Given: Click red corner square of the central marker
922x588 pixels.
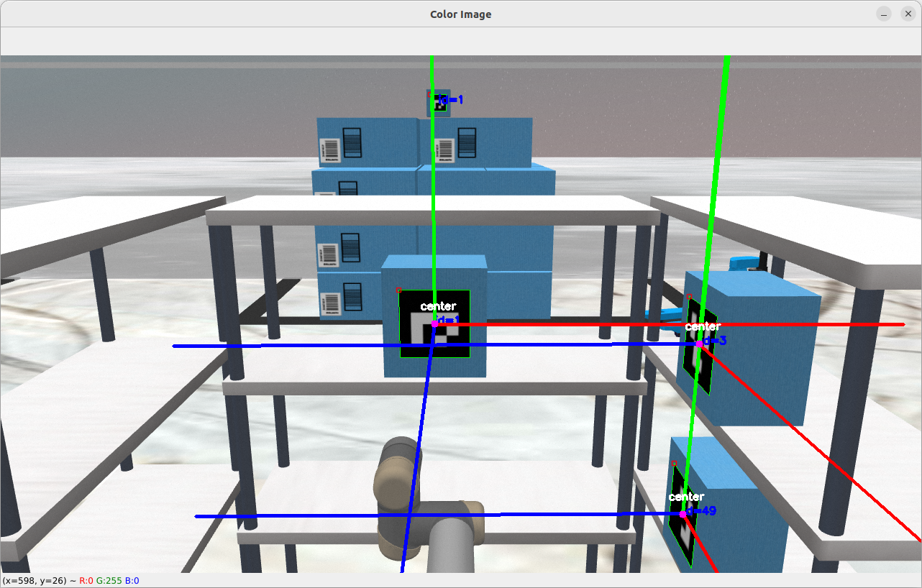Looking at the screenshot, I should (x=399, y=290).
